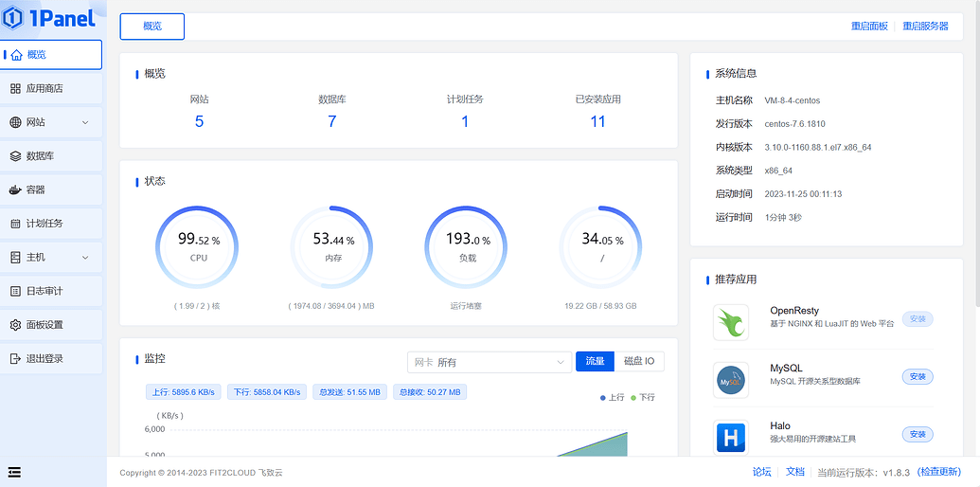Install OpenResty with 安装 button

918,319
